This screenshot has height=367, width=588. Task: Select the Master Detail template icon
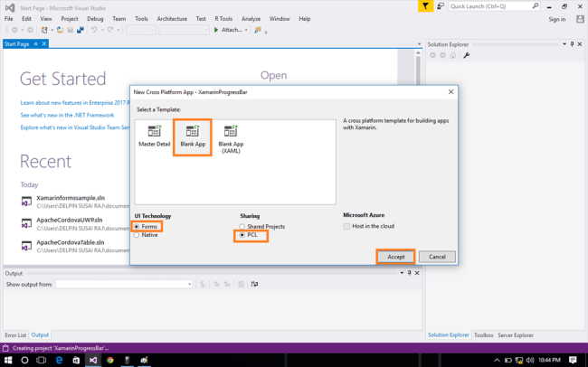(x=154, y=131)
